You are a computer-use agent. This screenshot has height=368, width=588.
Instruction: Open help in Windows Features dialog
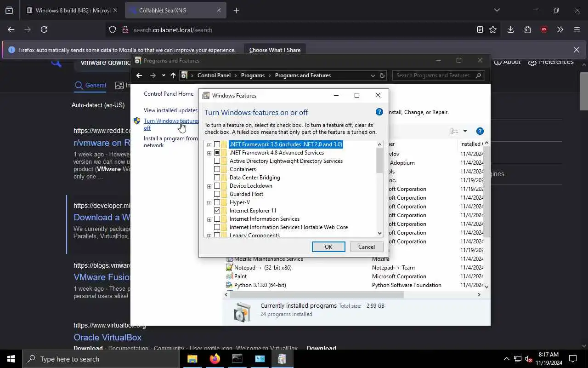point(379,112)
